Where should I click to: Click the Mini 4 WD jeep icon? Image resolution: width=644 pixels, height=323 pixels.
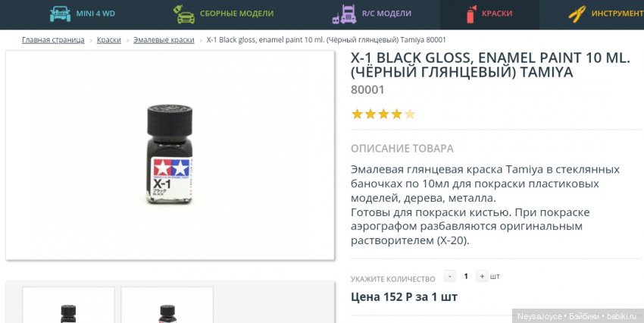(x=60, y=14)
